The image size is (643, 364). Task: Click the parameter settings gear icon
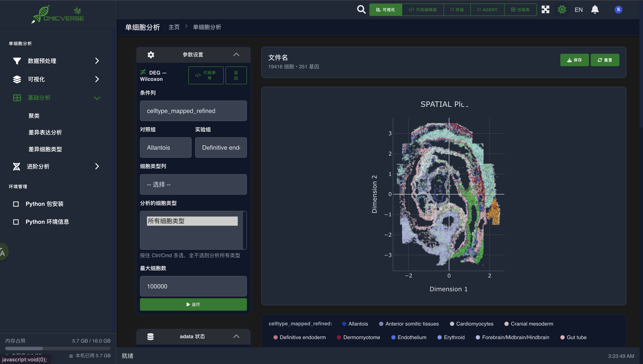(x=151, y=54)
